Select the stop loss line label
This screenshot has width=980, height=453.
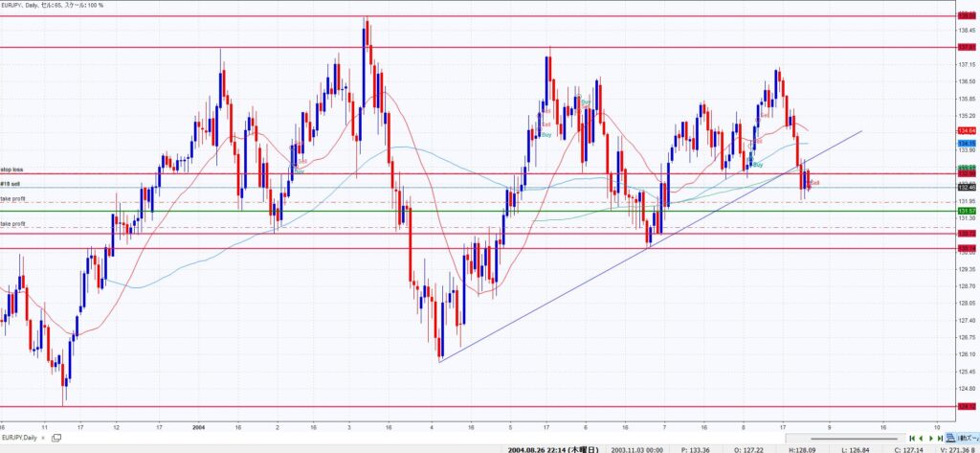click(11, 169)
